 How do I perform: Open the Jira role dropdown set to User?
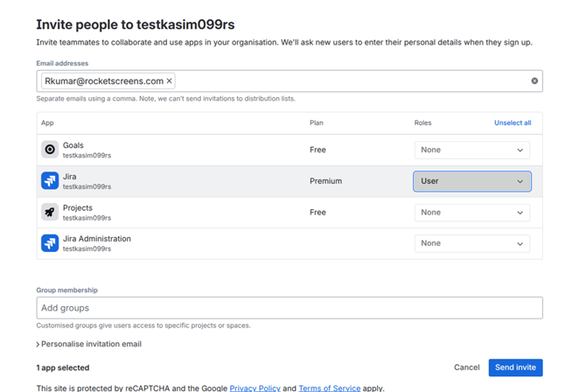click(471, 181)
